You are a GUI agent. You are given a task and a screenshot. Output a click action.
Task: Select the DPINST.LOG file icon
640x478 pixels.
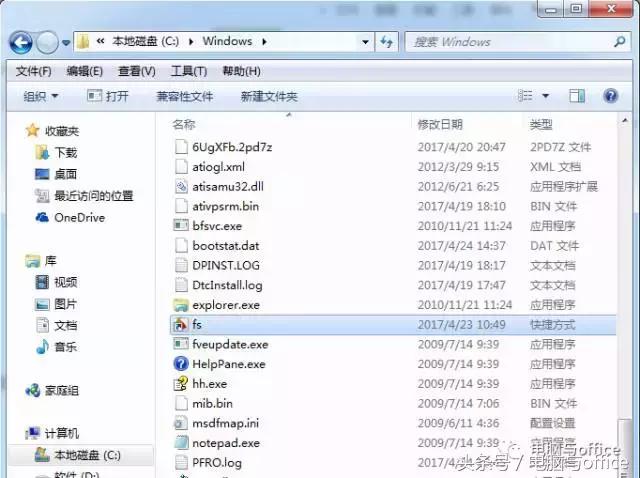click(181, 265)
